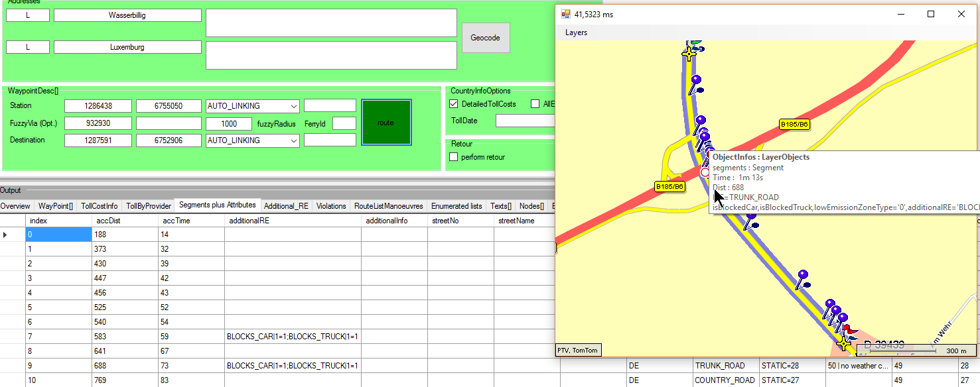
Task: Select the purple pin just below start marker
Action: click(695, 83)
